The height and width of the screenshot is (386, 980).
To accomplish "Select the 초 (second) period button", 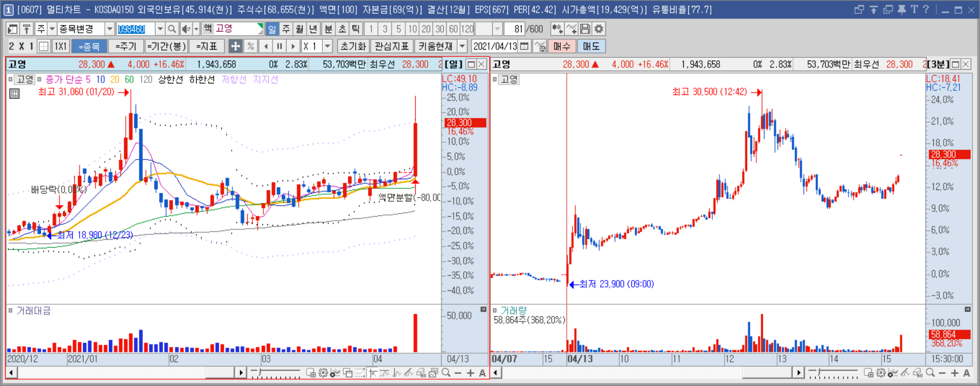I will (342, 29).
